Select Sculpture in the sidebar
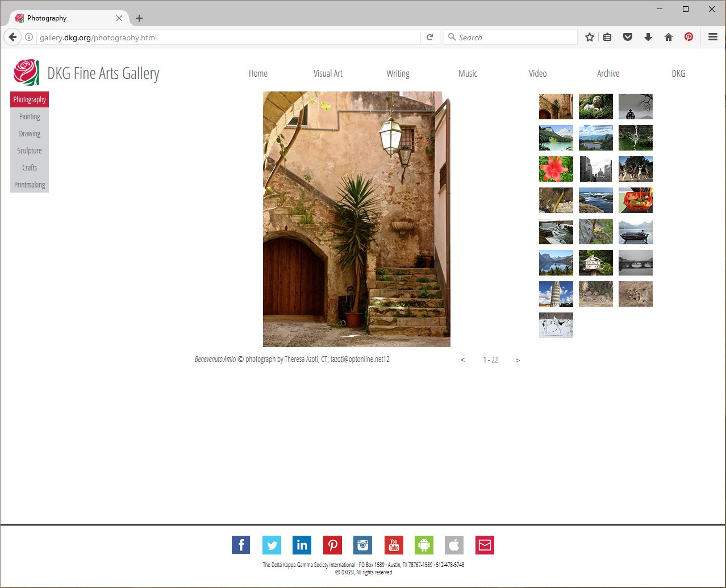 30,151
